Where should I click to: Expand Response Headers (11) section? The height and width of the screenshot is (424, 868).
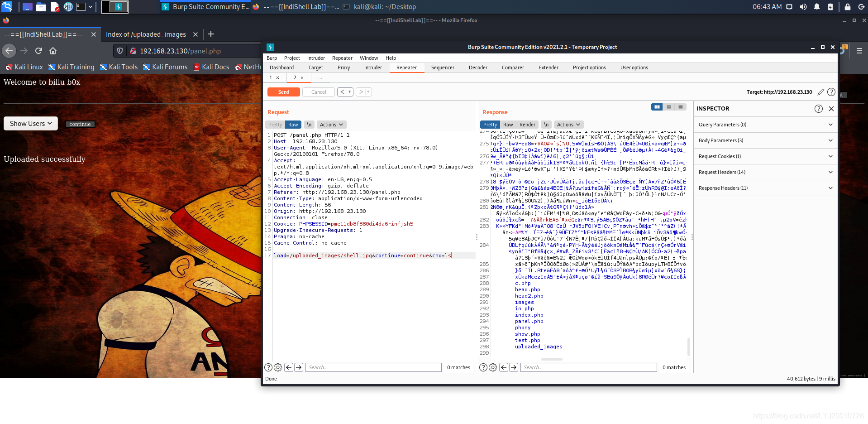(x=765, y=188)
